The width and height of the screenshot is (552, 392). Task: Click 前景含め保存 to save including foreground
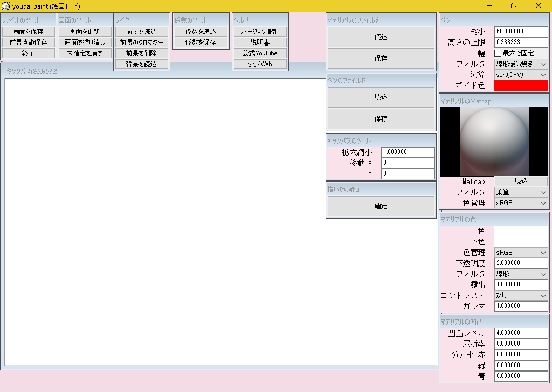coord(29,42)
